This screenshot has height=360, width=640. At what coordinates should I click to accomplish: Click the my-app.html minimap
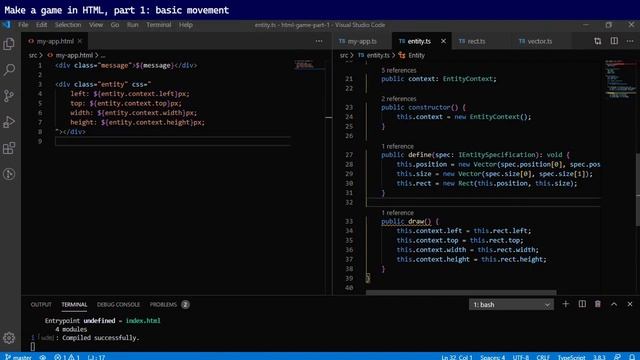[309, 64]
